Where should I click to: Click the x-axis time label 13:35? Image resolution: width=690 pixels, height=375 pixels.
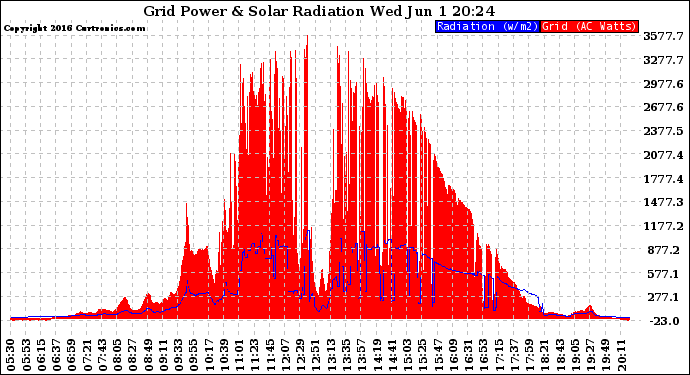click(347, 355)
